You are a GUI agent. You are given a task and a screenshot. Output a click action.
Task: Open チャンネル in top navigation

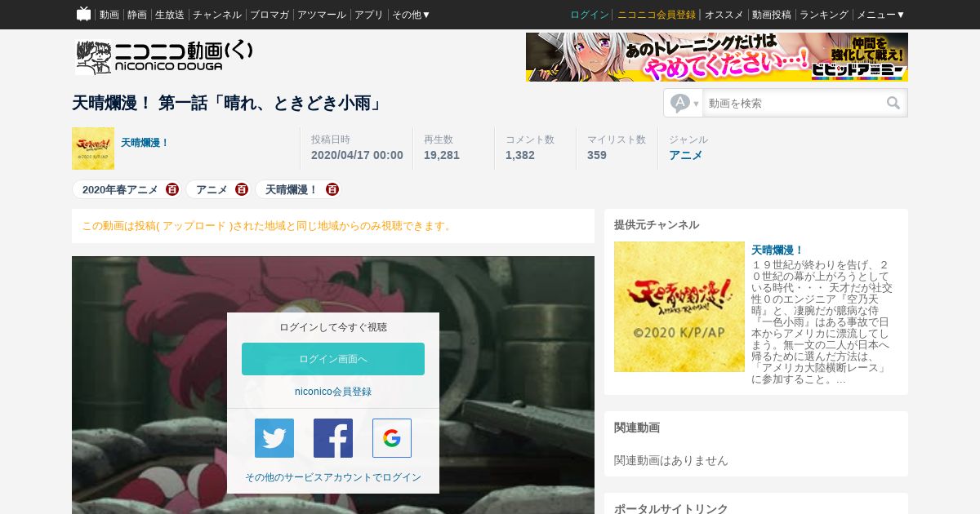click(217, 15)
